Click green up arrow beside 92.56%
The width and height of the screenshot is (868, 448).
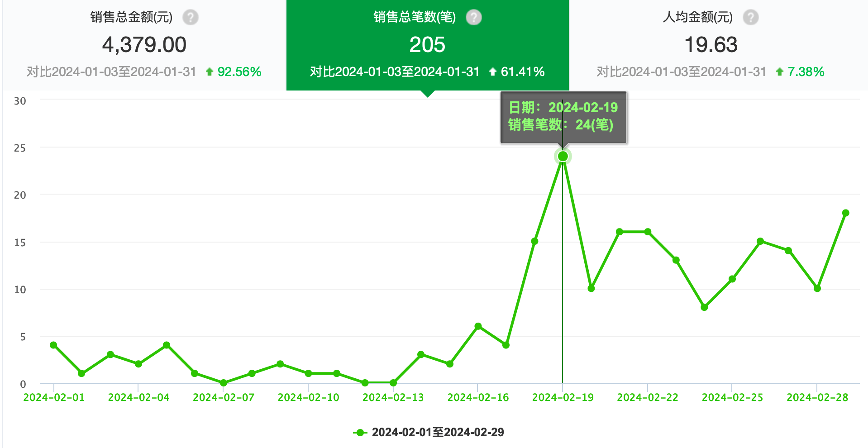coord(209,72)
